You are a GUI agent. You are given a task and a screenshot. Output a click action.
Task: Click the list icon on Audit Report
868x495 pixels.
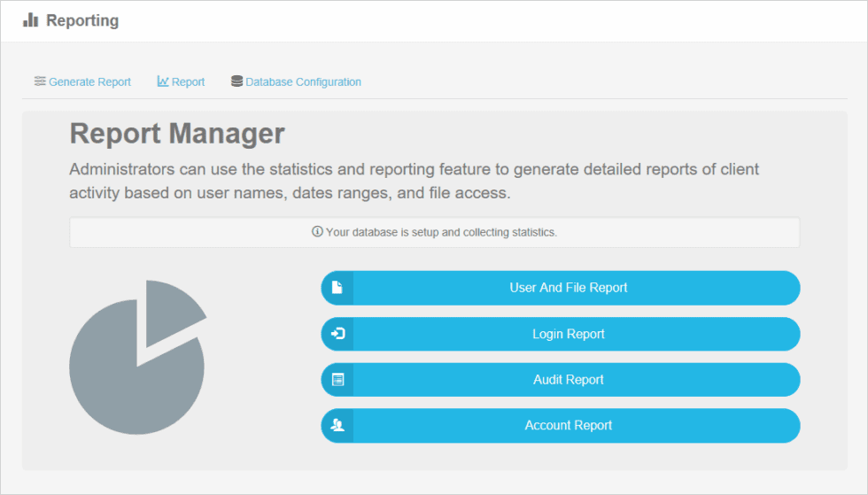click(337, 379)
